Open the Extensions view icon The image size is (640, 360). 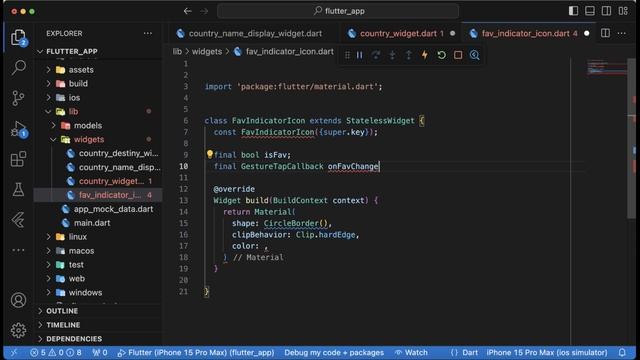[x=18, y=159]
